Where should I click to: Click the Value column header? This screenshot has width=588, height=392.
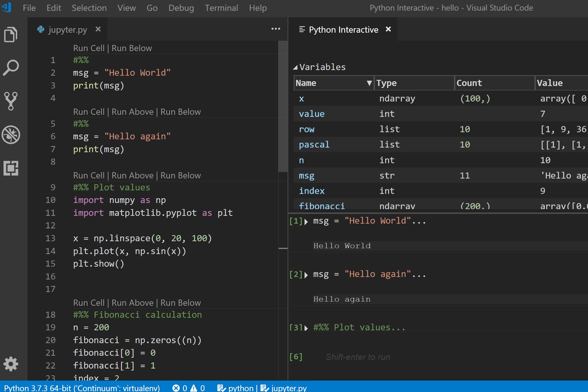pos(562,83)
